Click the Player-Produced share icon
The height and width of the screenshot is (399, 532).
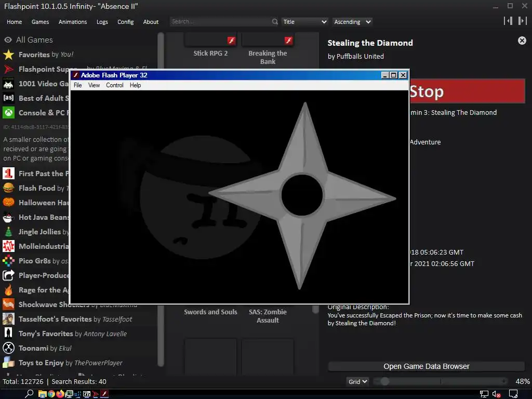point(8,275)
